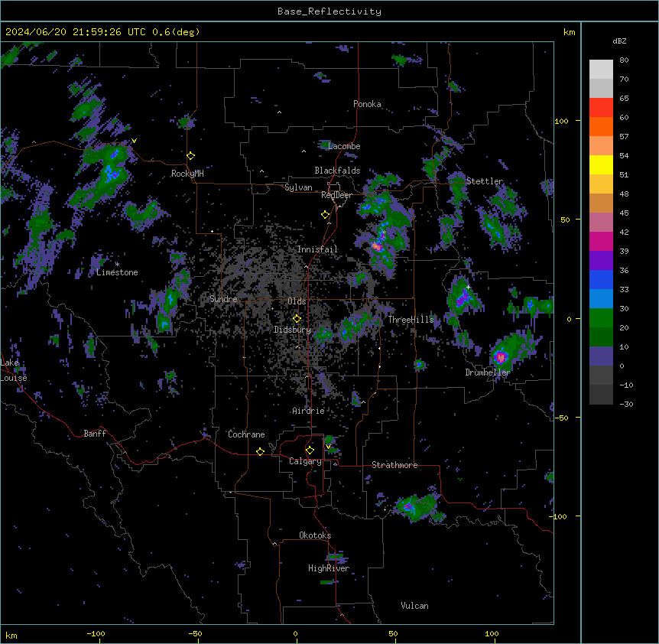Click the yellow diamond marker above the Calgary label
The image size is (659, 644).
310,450
